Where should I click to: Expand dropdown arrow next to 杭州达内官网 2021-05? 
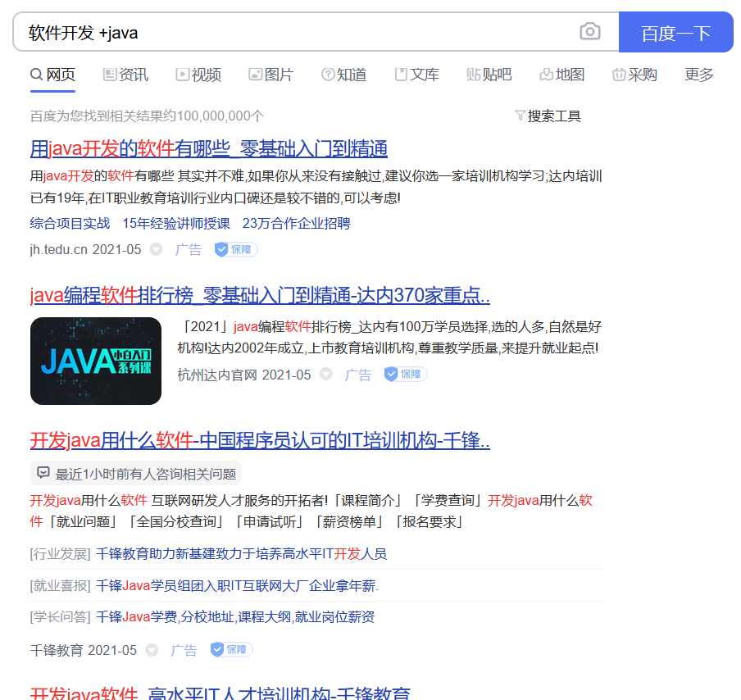click(x=326, y=375)
